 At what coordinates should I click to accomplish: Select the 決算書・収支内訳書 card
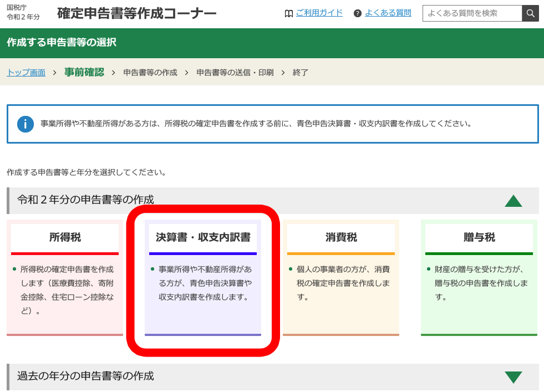point(203,278)
